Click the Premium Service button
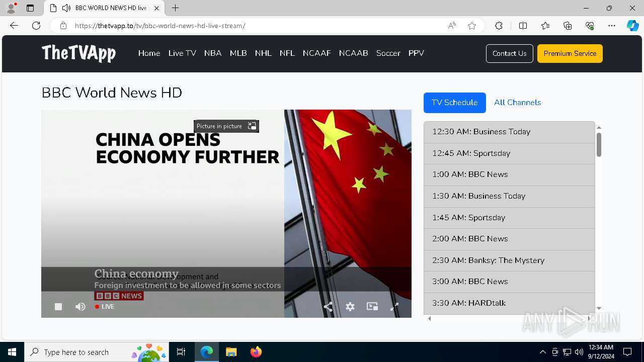 (x=570, y=53)
